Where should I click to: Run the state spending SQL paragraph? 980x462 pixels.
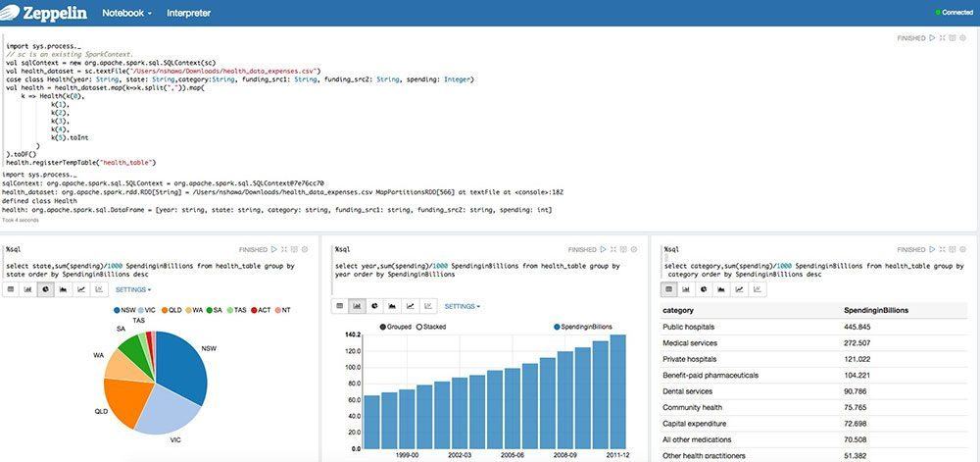tap(273, 249)
